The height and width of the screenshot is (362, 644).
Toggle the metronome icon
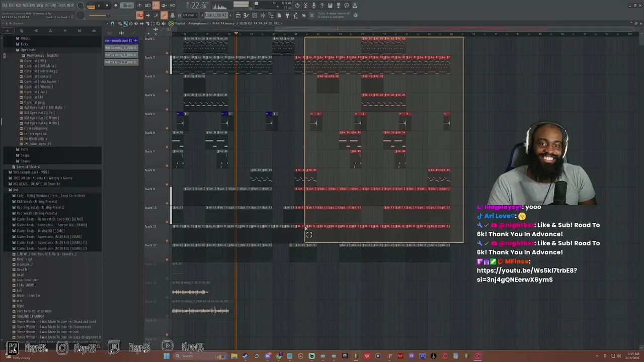pos(139,6)
